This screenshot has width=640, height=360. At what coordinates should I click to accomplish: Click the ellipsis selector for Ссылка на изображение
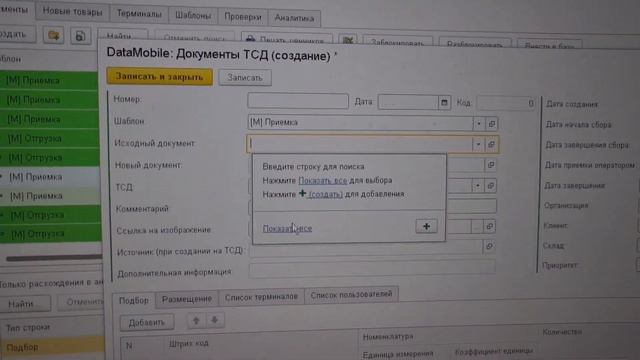pyautogui.click(x=476, y=226)
